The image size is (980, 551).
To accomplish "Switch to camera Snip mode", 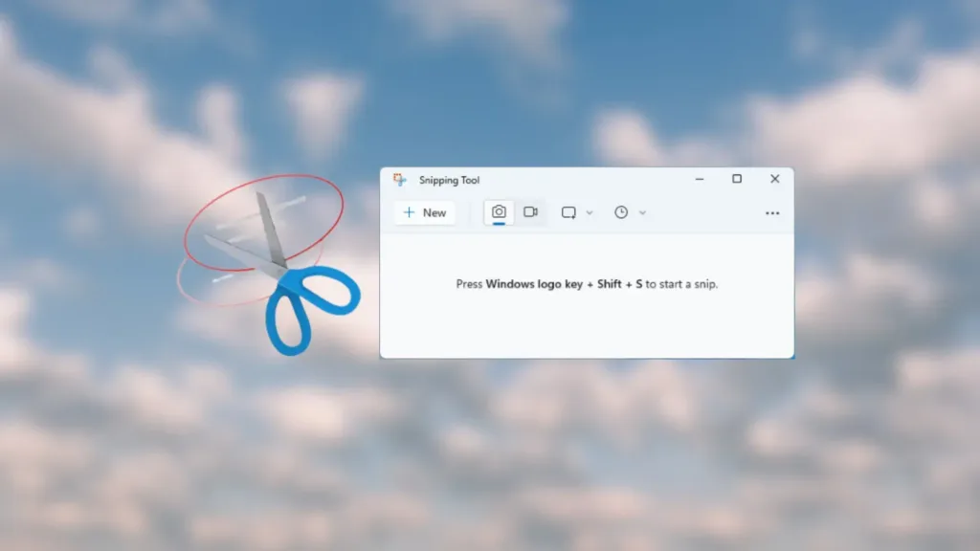I will click(x=499, y=212).
